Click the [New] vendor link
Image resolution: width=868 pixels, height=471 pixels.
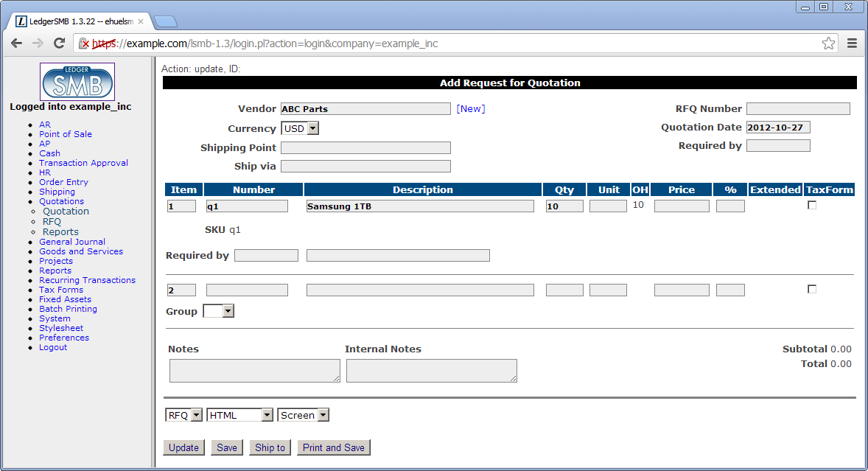coord(471,109)
